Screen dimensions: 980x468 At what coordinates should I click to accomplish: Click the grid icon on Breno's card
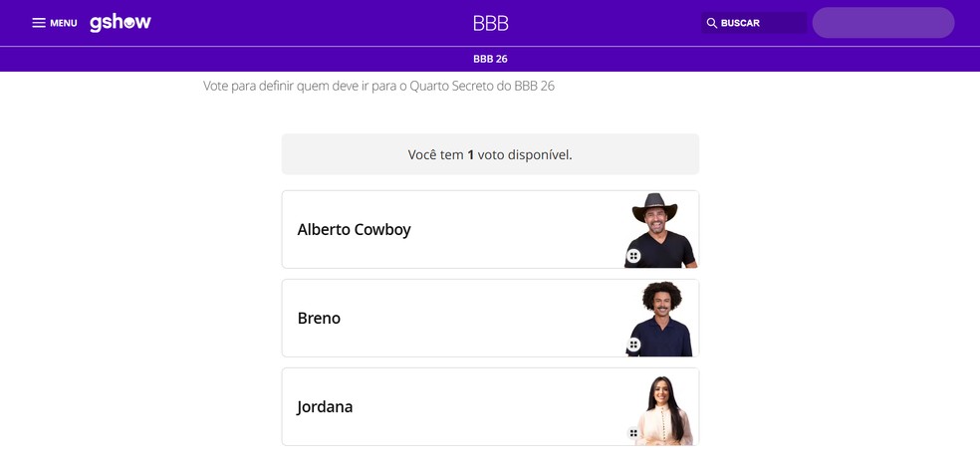633,345
